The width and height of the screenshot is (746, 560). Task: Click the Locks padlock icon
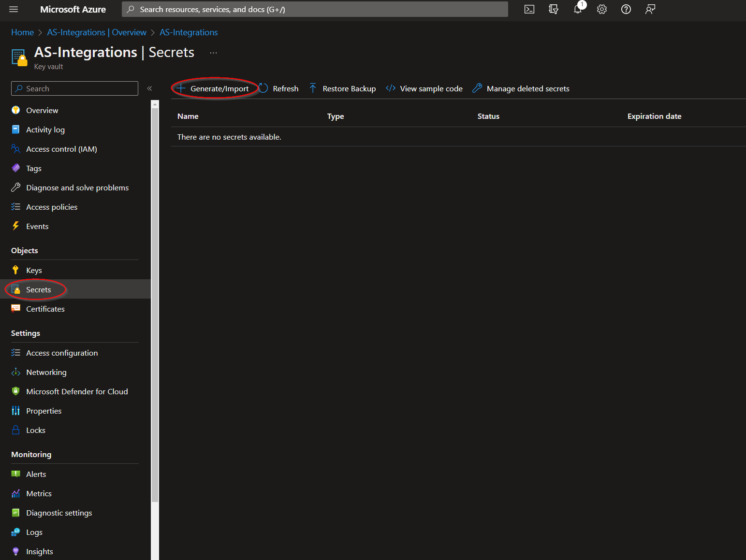pos(16,430)
